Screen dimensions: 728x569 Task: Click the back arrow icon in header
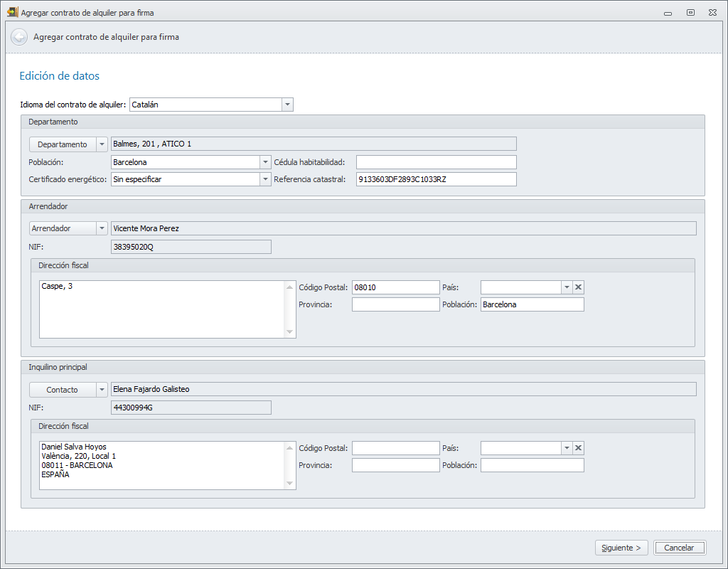click(x=19, y=37)
